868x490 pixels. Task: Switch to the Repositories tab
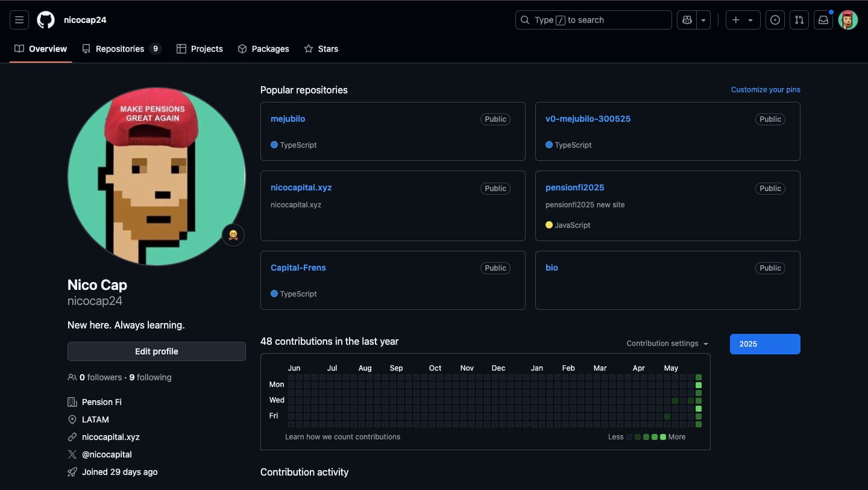coord(121,49)
